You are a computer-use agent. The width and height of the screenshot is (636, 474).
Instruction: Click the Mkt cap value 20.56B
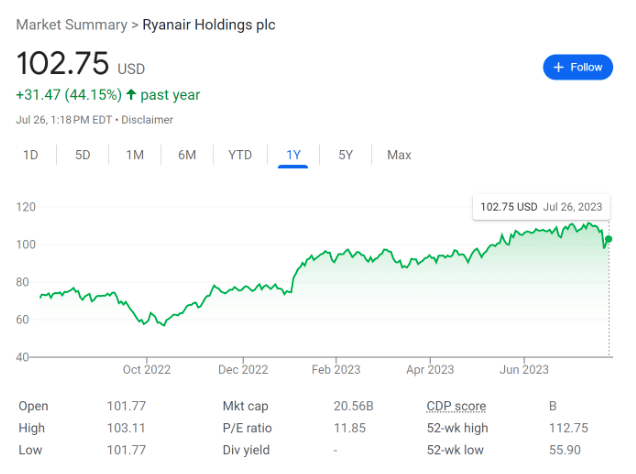[x=353, y=406]
